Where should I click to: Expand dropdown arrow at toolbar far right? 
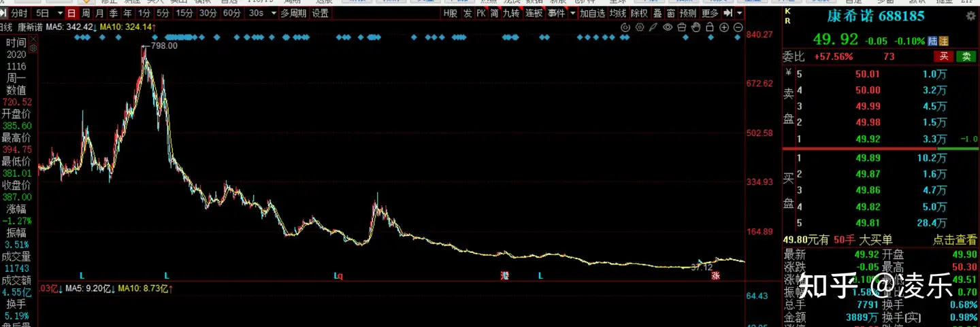coord(740,13)
